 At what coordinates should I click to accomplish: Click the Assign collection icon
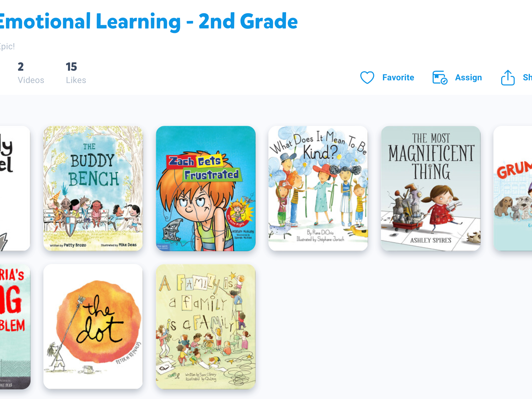click(440, 77)
